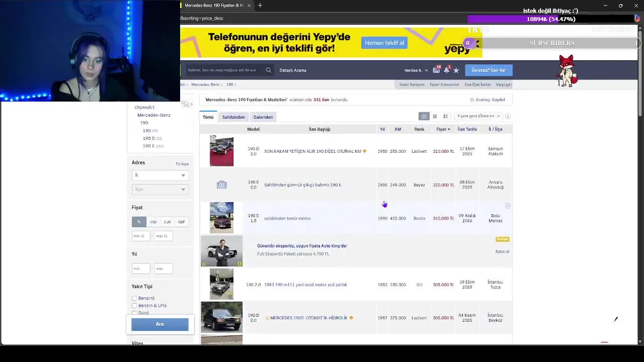Image resolution: width=644 pixels, height=362 pixels.
Task: Expand the Venüsa S. account menu
Action: pos(416,70)
